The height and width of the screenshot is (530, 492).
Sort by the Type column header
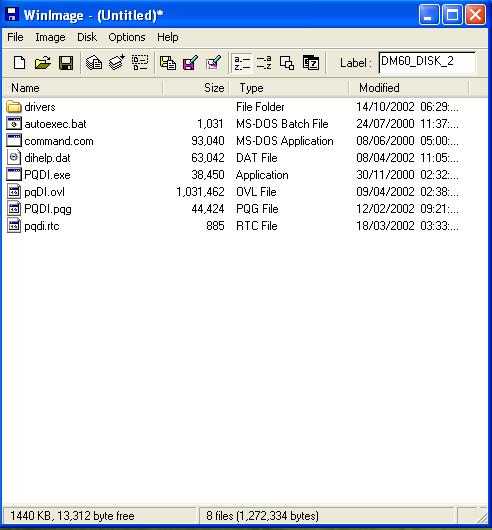point(289,88)
